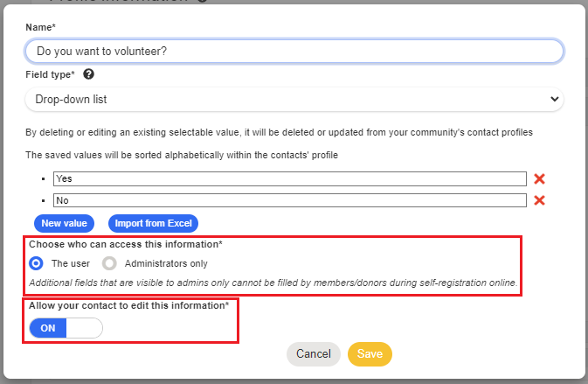Screen dimensions: 588x384
Task: Click "Choose who can access this information" heading
Action: pyautogui.click(x=125, y=244)
